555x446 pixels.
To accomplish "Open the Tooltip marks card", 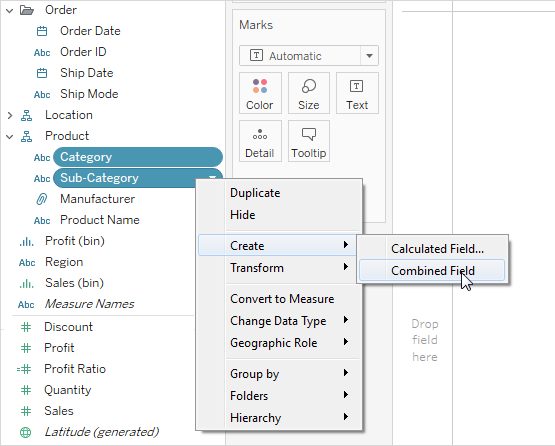I will tap(309, 141).
